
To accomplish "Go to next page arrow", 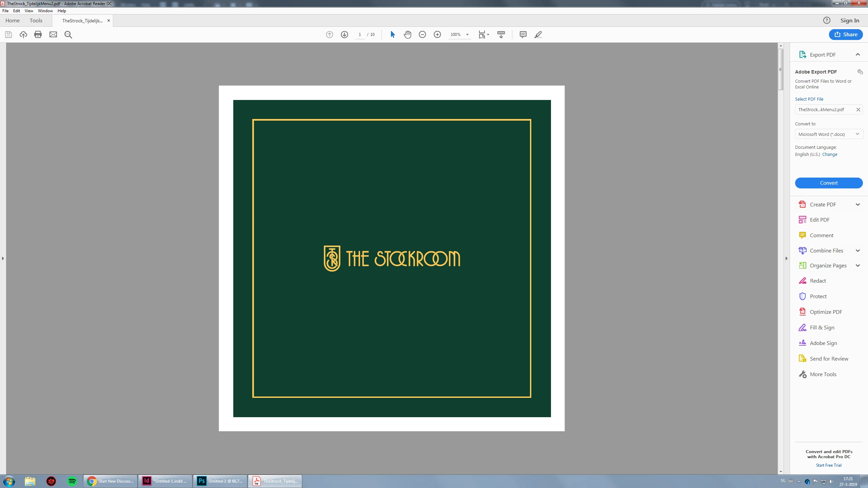I will tap(344, 35).
